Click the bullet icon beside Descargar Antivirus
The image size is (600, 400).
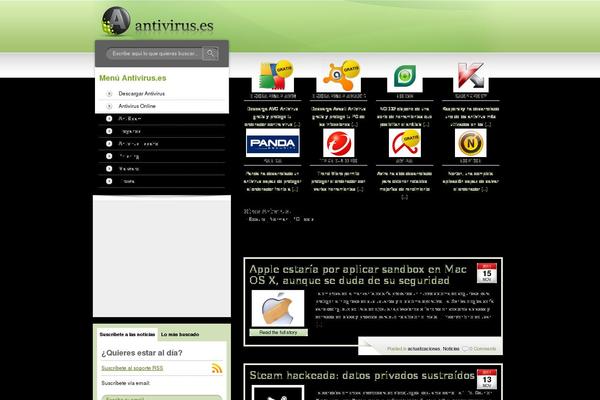109,94
